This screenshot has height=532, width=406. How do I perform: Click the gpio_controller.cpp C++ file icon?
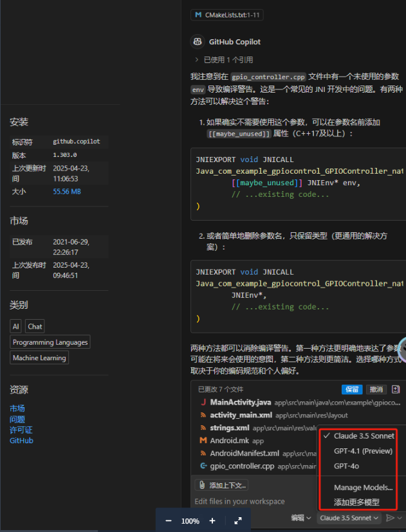[x=203, y=466]
